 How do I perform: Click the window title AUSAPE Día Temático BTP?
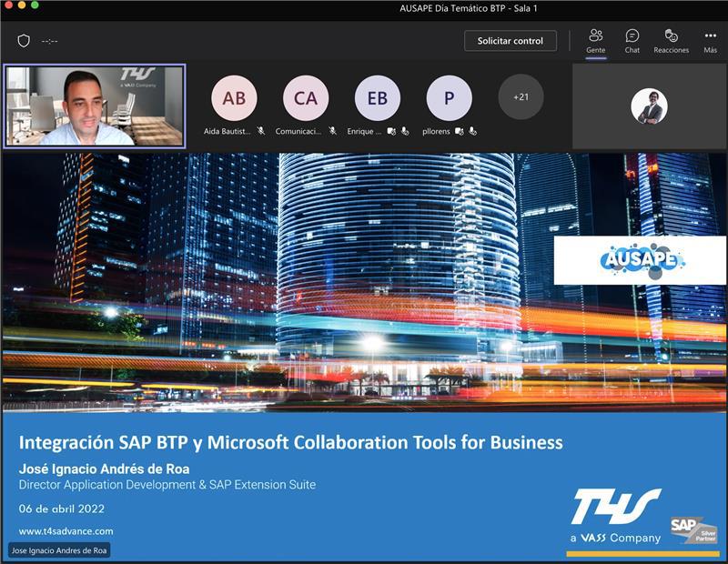click(469, 8)
